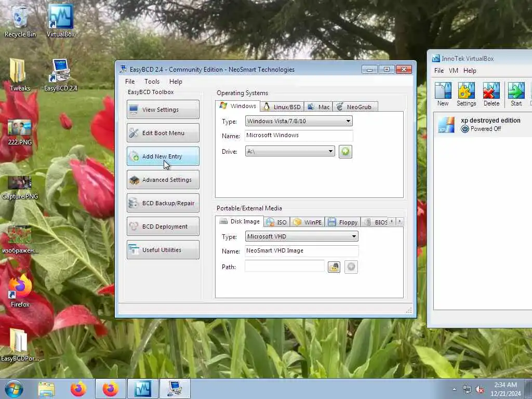Click the Microsoft Windows name field
Image resolution: width=532 pixels, height=399 pixels.
coord(299,136)
